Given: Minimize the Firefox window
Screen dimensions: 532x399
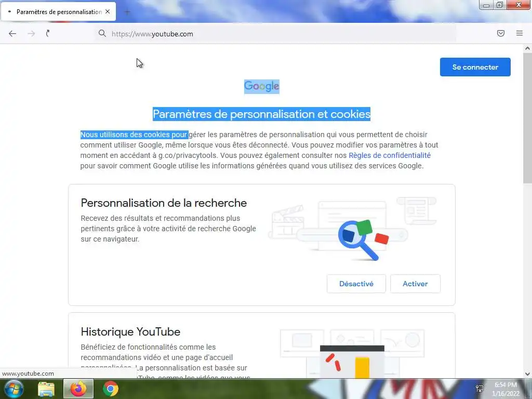Looking at the screenshot, I should coord(486,5).
